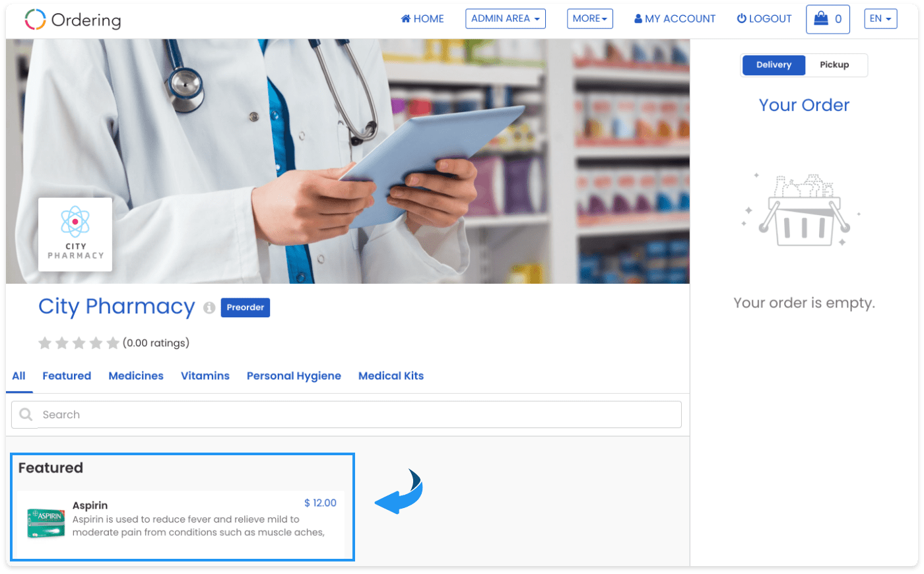This screenshot has width=924, height=574.
Task: Expand the MORE dropdown menu
Action: (590, 18)
